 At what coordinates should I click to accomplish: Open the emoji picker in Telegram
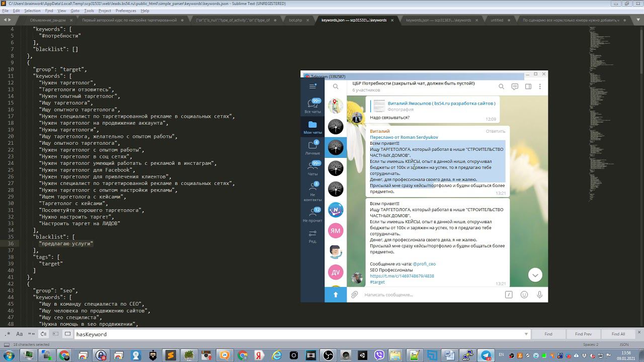click(x=524, y=295)
